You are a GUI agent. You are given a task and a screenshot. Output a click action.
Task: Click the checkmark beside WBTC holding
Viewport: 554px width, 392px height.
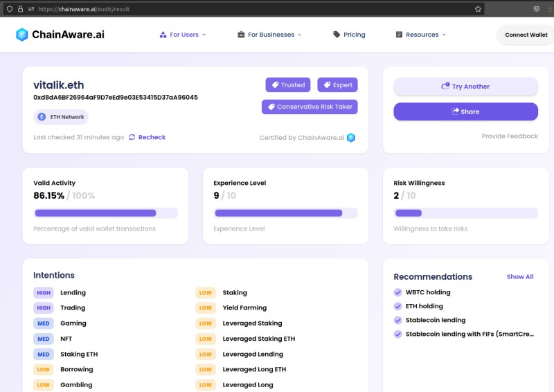point(397,292)
